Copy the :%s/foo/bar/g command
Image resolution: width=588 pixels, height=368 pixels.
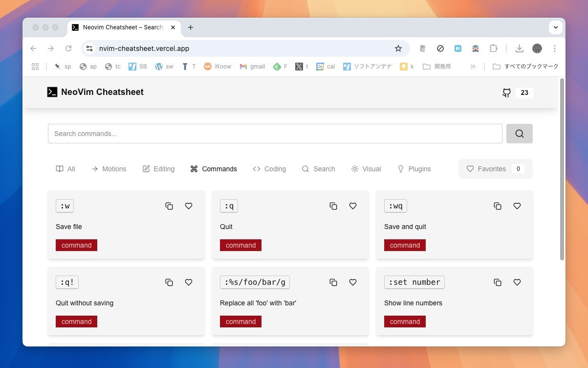(333, 282)
